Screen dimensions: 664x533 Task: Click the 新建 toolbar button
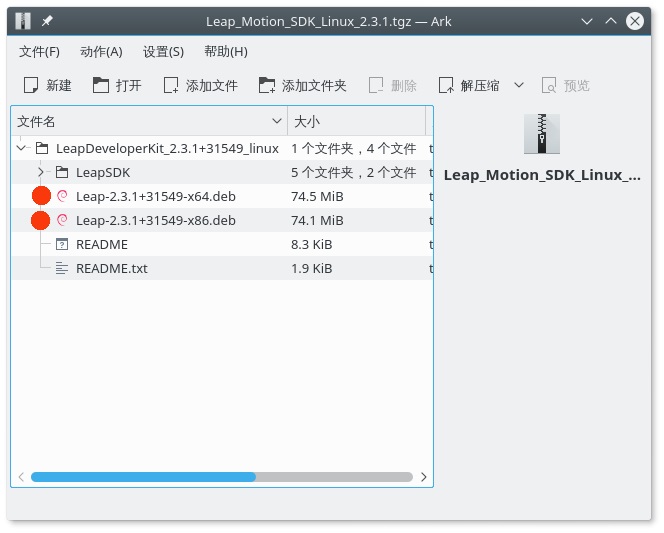click(x=47, y=86)
